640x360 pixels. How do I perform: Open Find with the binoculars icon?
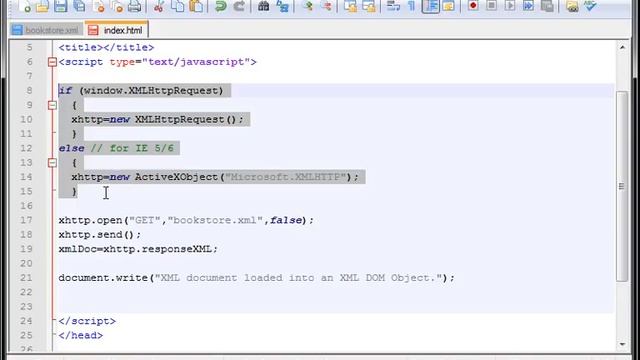click(264, 6)
